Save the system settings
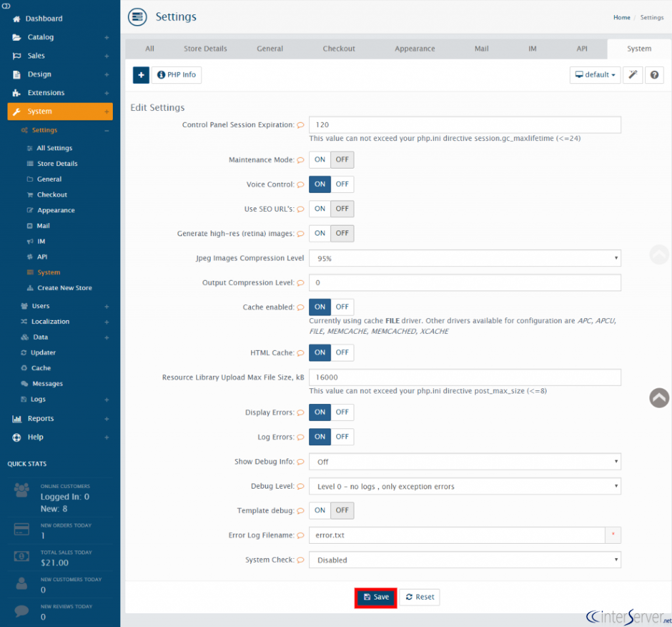Image resolution: width=672 pixels, height=627 pixels. click(x=376, y=597)
